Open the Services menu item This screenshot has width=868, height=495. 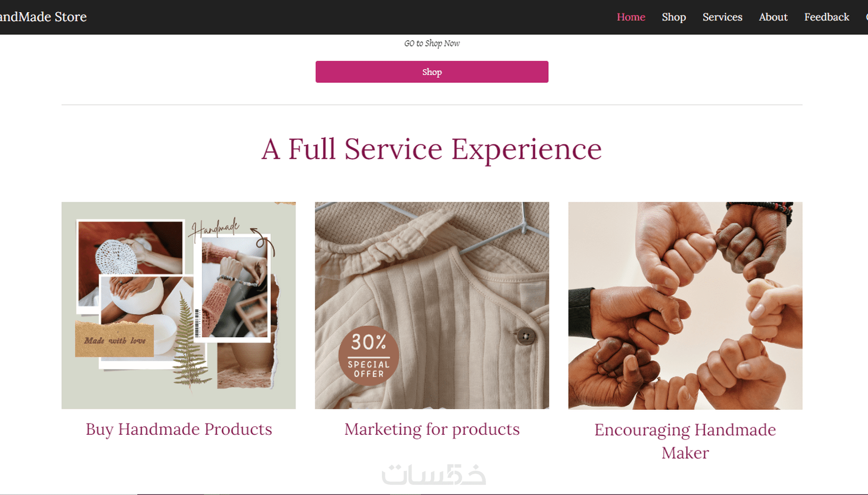(x=722, y=17)
